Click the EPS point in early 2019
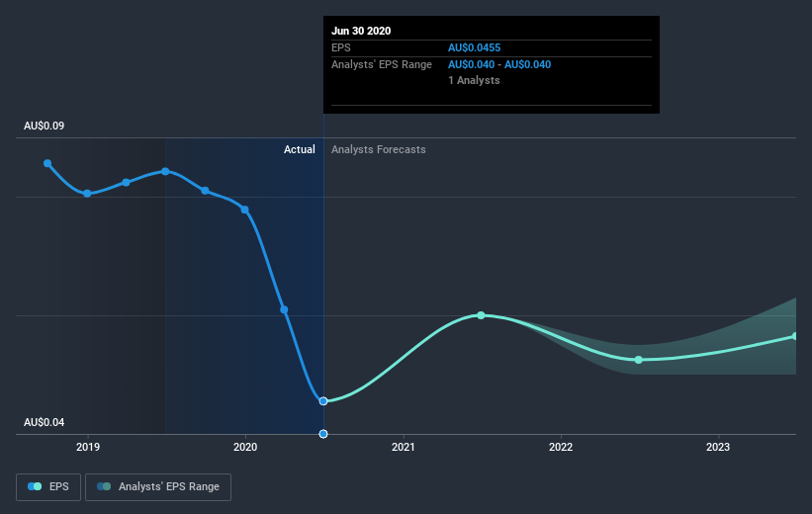This screenshot has height=514, width=812. pyautogui.click(x=126, y=182)
